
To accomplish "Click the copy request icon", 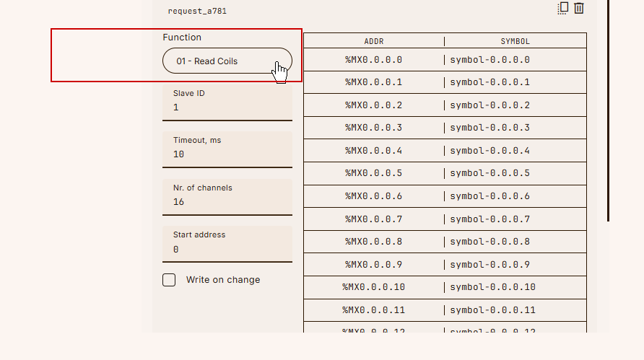I will tap(562, 8).
